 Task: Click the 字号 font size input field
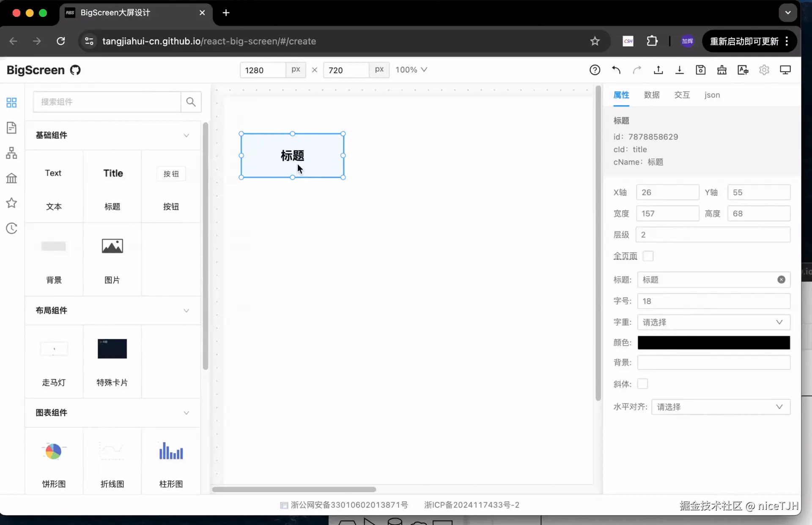point(713,301)
